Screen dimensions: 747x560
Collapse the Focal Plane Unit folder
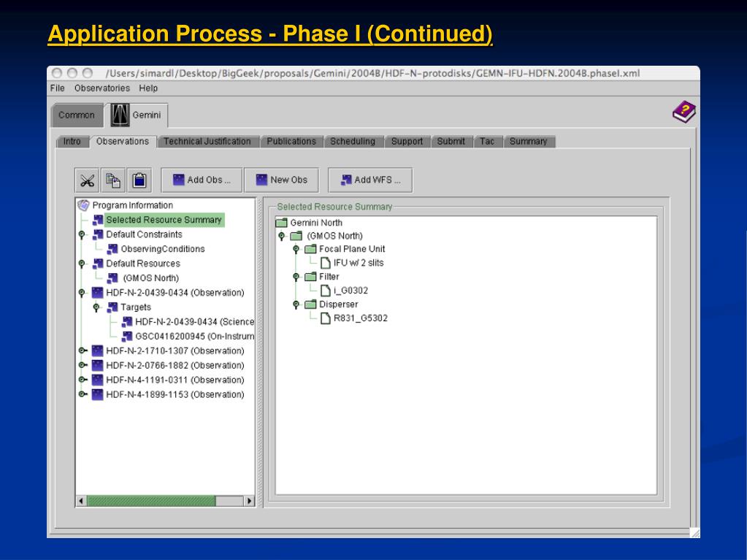(x=296, y=249)
